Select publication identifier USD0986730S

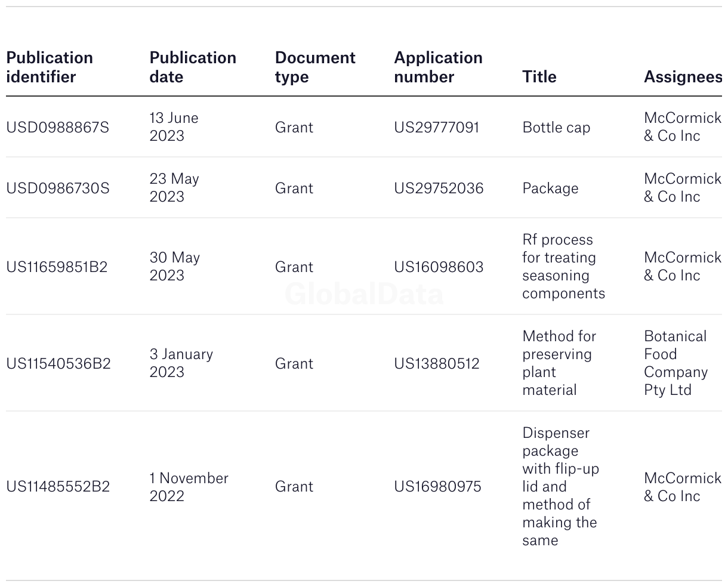click(x=58, y=189)
